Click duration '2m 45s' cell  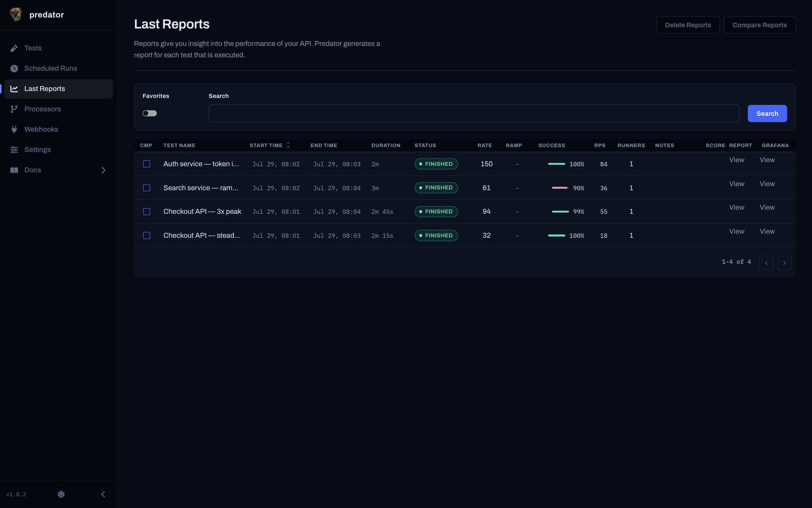[382, 212]
